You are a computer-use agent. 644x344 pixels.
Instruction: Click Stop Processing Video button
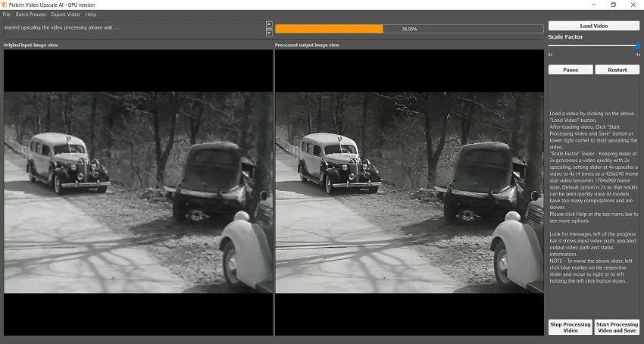point(571,327)
